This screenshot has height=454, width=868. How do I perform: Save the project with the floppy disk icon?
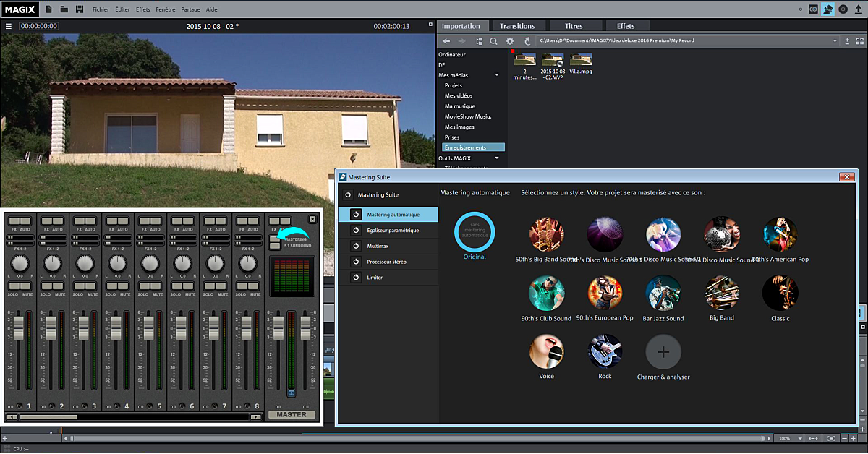[x=80, y=9]
